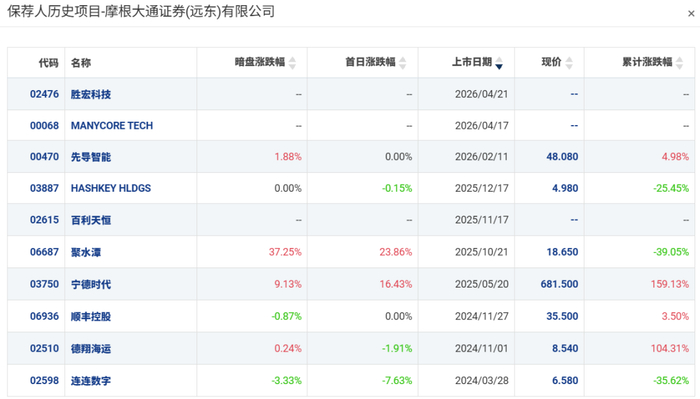Select cumulative change -25.45%

click(671, 188)
